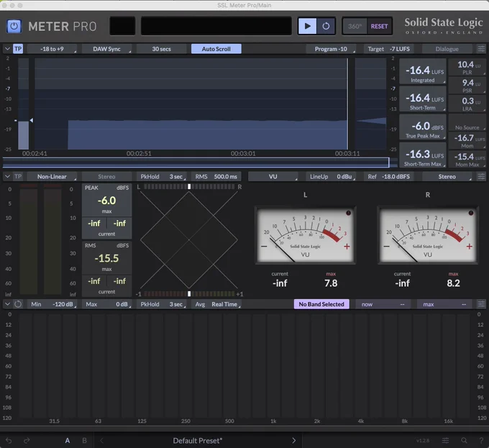Collapse the peak meter section chevron
Image resolution: width=489 pixels, height=448 pixels.
click(7, 176)
